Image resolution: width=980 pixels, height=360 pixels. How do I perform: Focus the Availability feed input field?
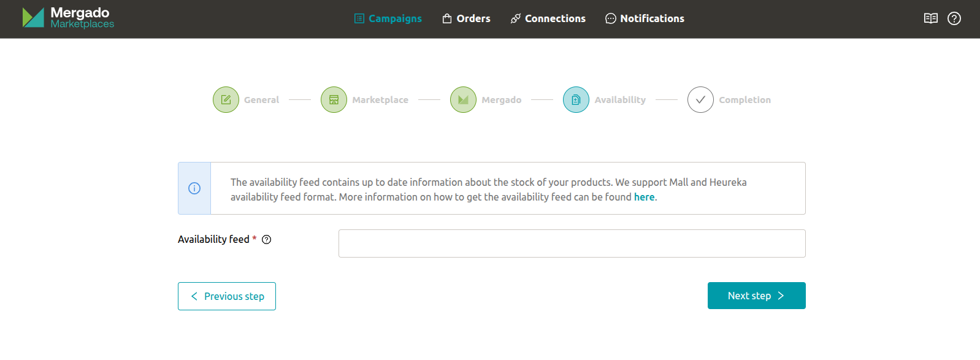[x=572, y=243]
